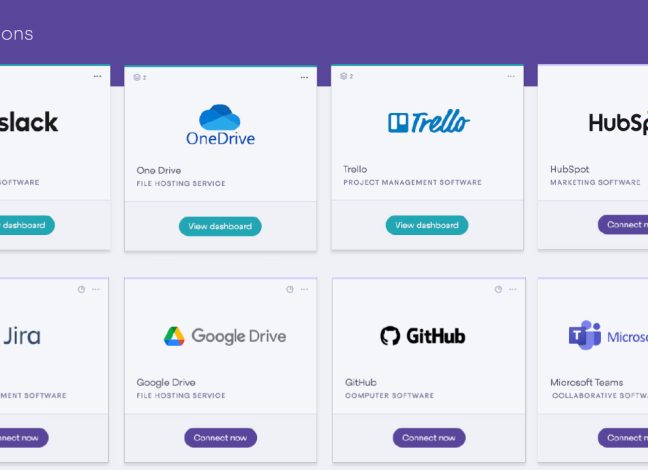Click the 'One Drive' card title

click(x=159, y=170)
